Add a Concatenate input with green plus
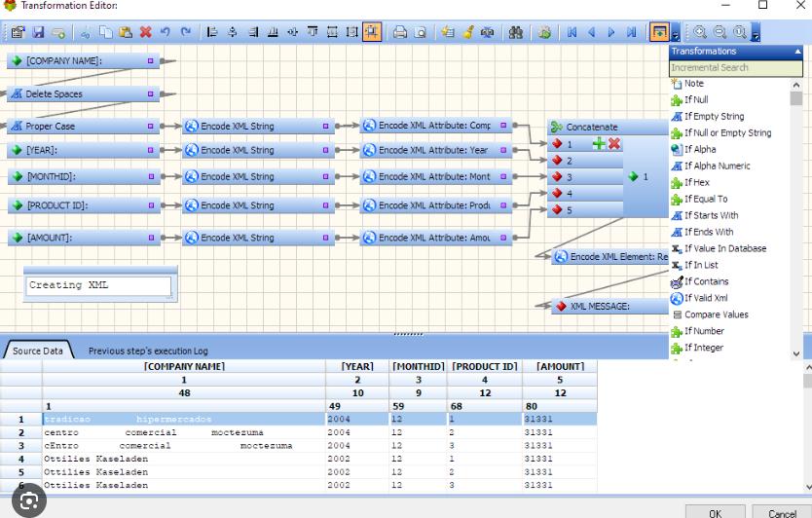This screenshot has height=518, width=812. point(599,143)
